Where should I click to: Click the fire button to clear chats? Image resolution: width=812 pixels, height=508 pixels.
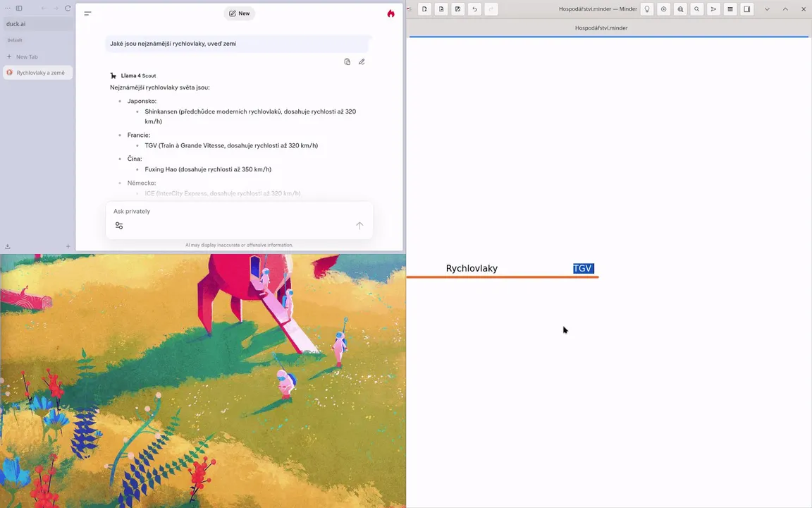point(391,13)
